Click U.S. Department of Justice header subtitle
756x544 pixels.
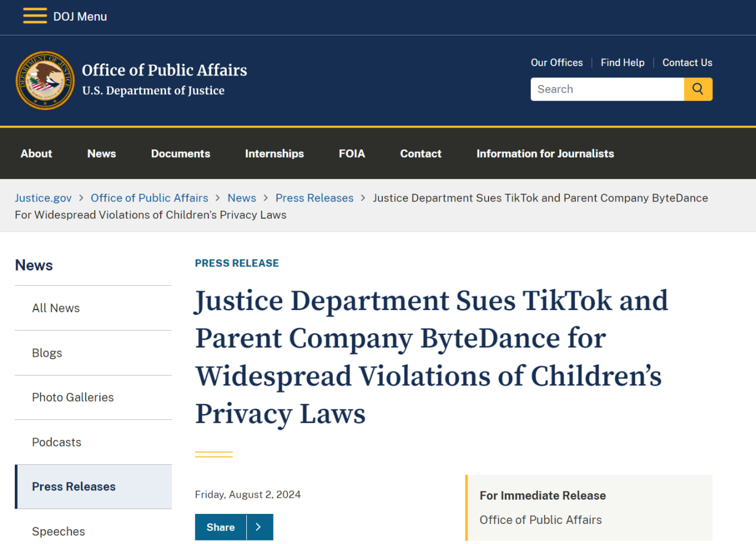point(154,90)
